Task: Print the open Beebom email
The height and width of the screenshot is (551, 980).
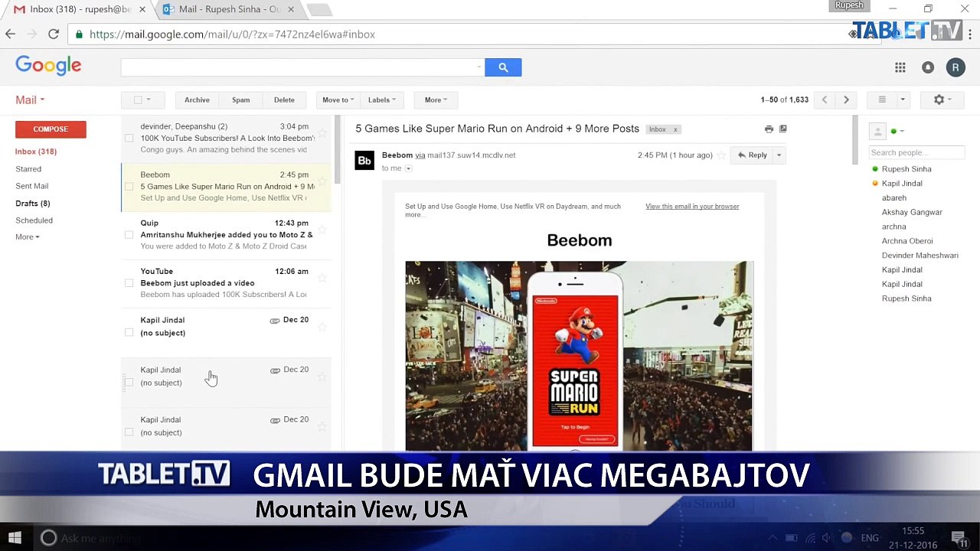Action: coord(769,129)
